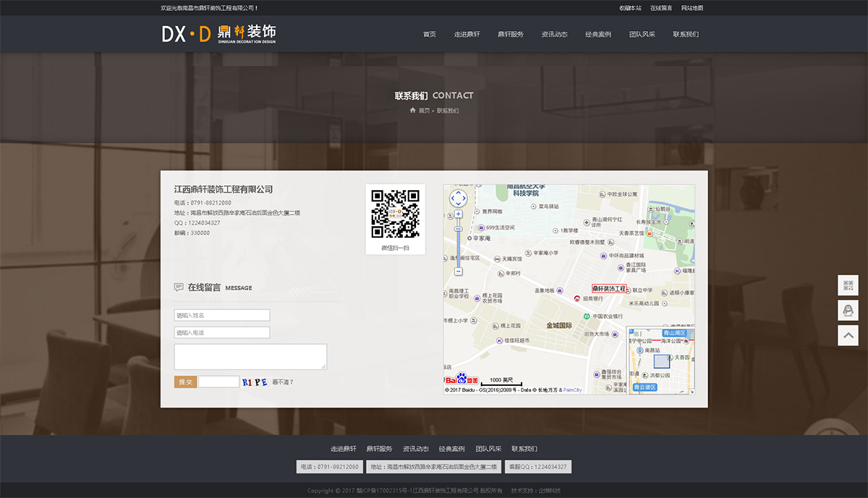Image resolution: width=868 pixels, height=498 pixels.
Task: Open 鼎轩服务 in the top navigation
Action: coord(511,34)
